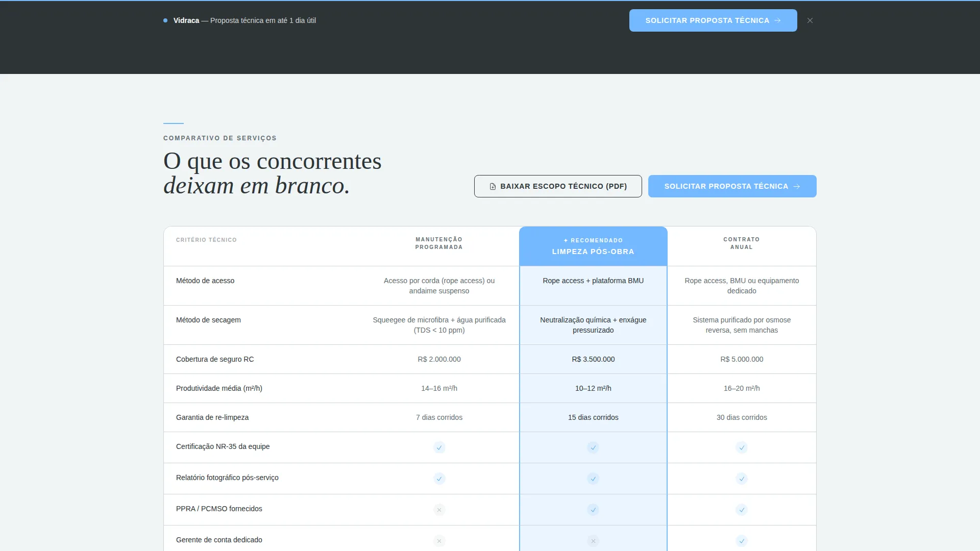Click the Squeegee de microfibra cell
This screenshot has width=980, height=551.
pyautogui.click(x=439, y=325)
